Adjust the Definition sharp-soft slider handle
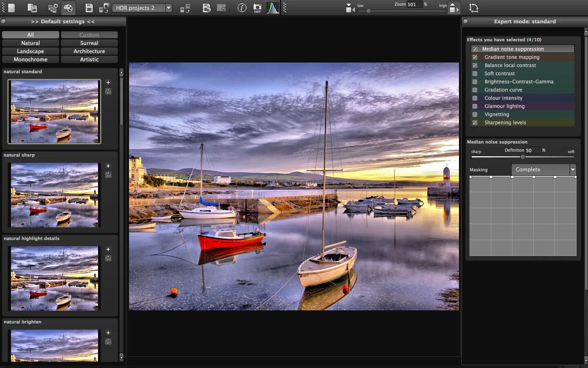 click(x=523, y=157)
